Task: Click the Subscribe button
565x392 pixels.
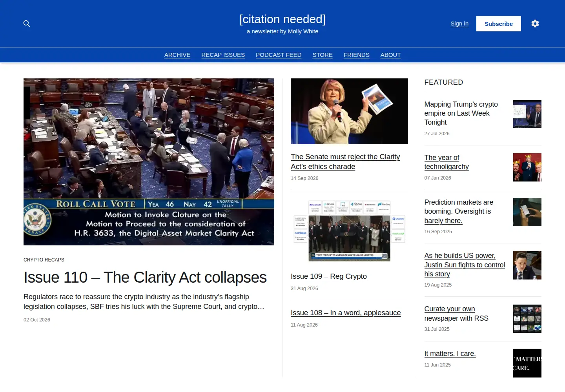Action: 499,24
